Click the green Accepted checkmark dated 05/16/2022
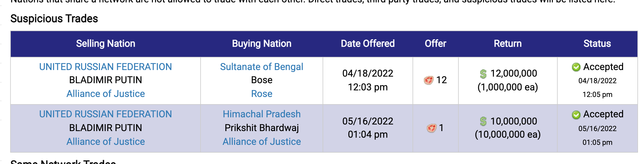 [576, 115]
